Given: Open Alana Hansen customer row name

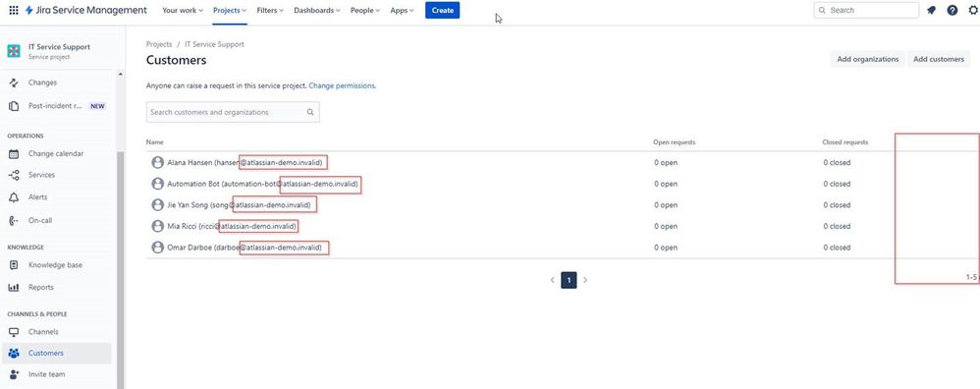Looking at the screenshot, I should click(245, 163).
